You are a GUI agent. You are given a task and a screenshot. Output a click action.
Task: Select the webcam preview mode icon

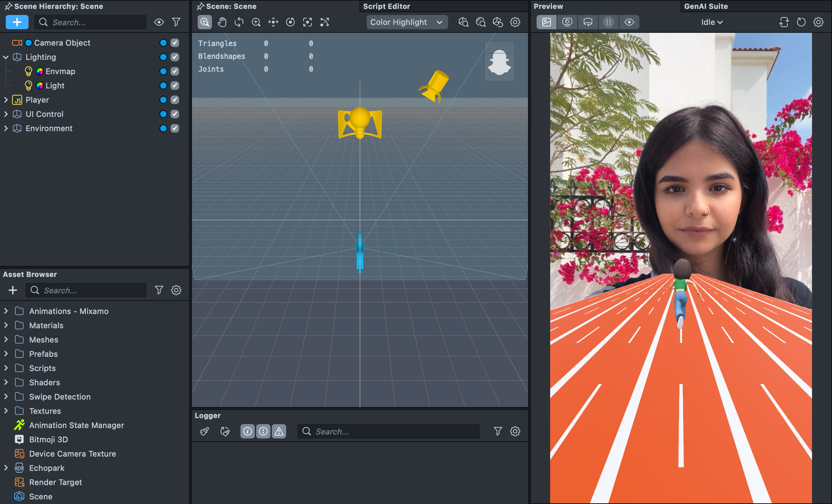click(567, 22)
